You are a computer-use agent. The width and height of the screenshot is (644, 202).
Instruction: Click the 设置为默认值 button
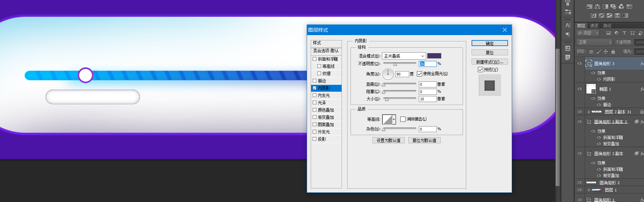pyautogui.click(x=389, y=140)
